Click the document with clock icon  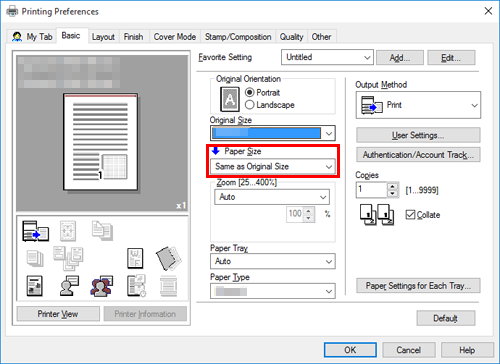pos(136,286)
